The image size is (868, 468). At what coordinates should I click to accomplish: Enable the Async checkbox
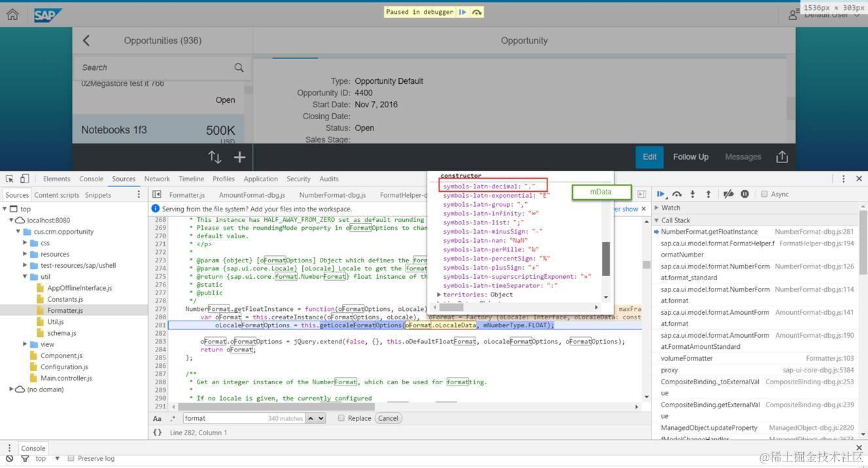click(764, 194)
